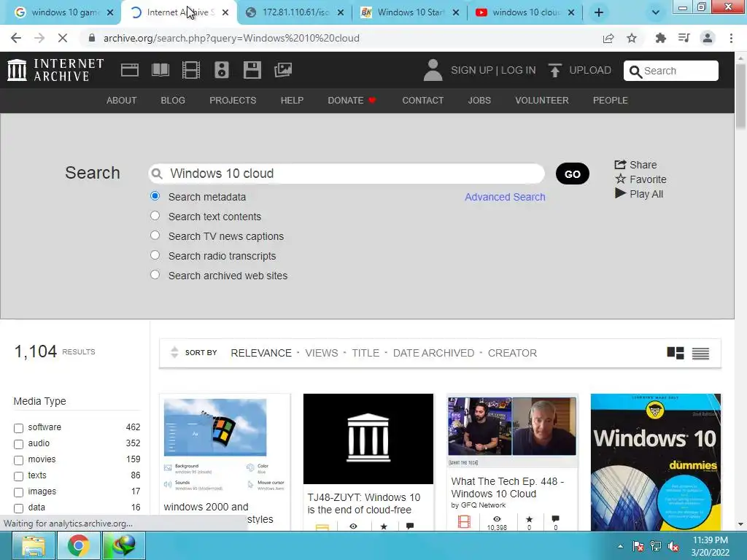Check the texts media type filter
This screenshot has width=747, height=560.
point(18,476)
